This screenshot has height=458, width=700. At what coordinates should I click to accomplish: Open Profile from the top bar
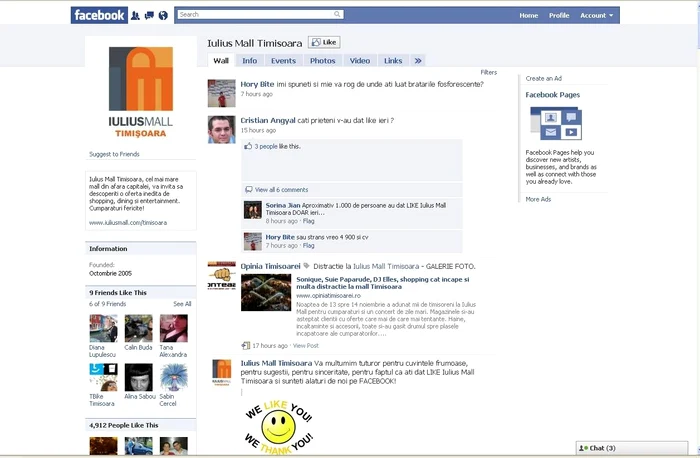coord(559,15)
